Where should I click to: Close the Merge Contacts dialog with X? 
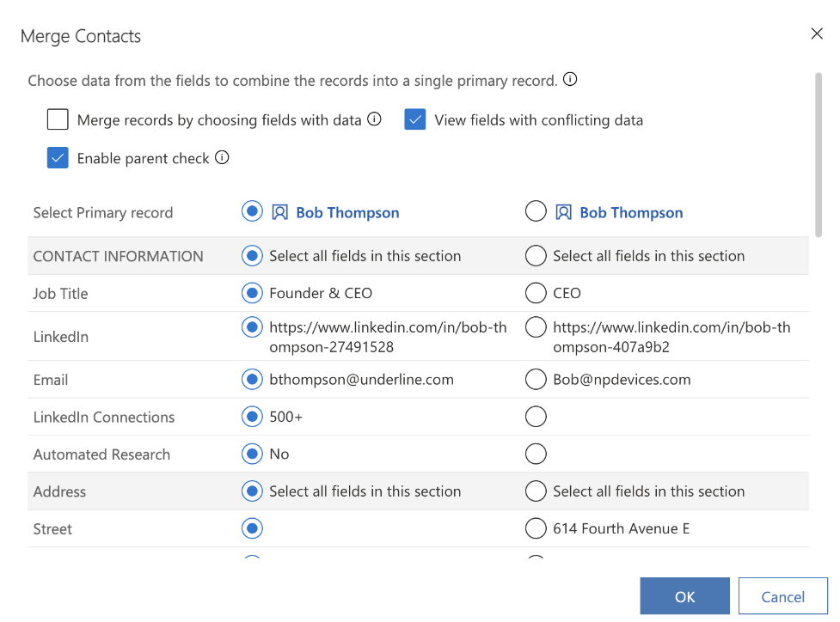pyautogui.click(x=816, y=34)
